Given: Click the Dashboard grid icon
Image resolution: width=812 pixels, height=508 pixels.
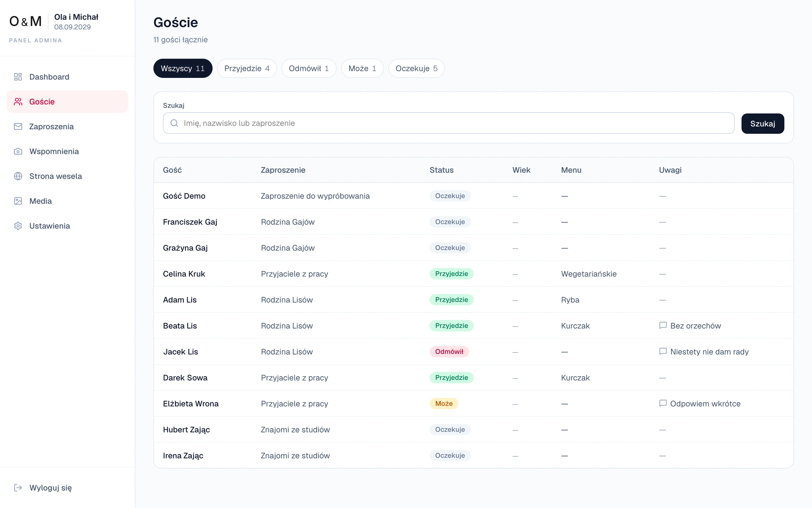Looking at the screenshot, I should tap(18, 77).
